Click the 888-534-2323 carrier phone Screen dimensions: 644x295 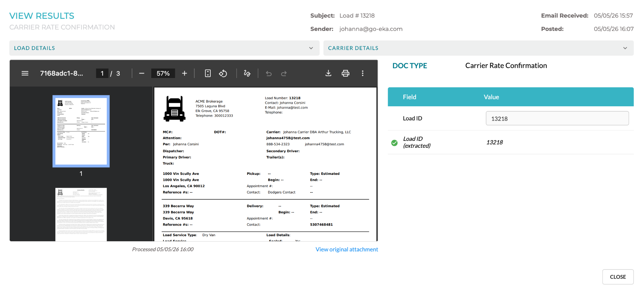[x=278, y=144]
